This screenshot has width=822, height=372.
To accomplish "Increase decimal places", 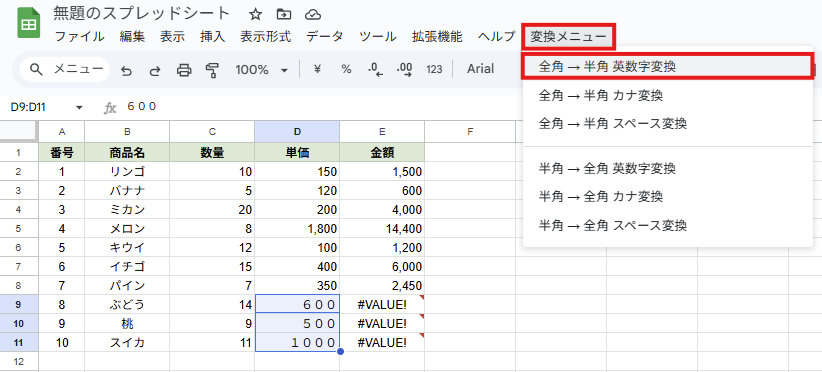I will tap(405, 69).
